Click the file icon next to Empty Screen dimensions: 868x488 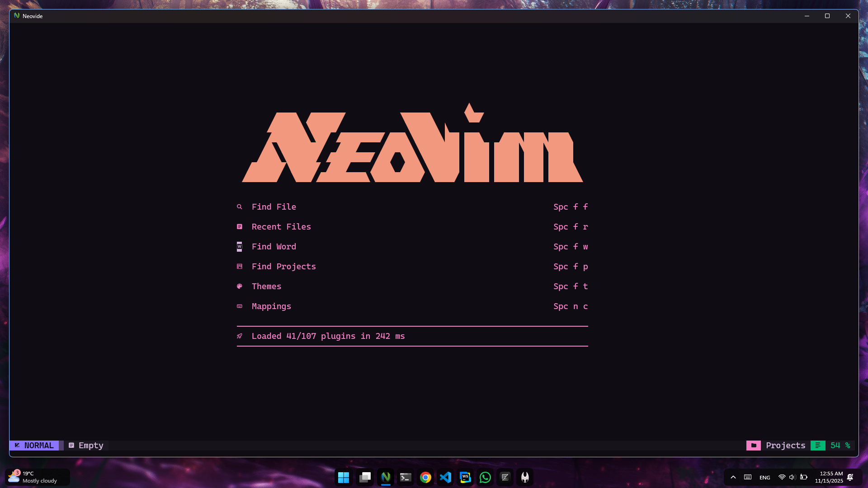click(x=71, y=445)
